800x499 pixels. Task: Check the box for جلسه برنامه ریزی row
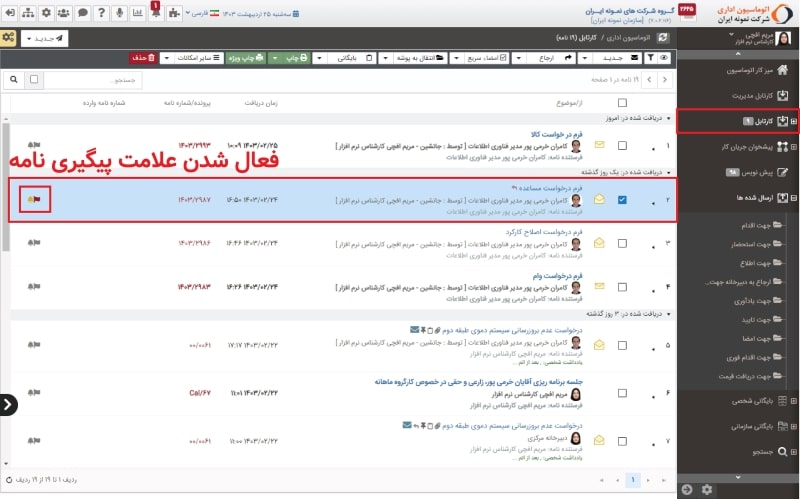click(x=622, y=393)
